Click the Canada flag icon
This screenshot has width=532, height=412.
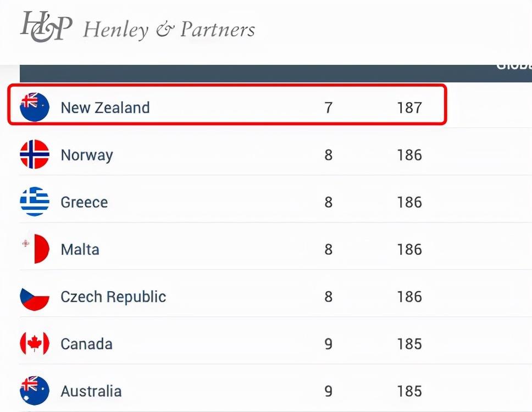(35, 344)
